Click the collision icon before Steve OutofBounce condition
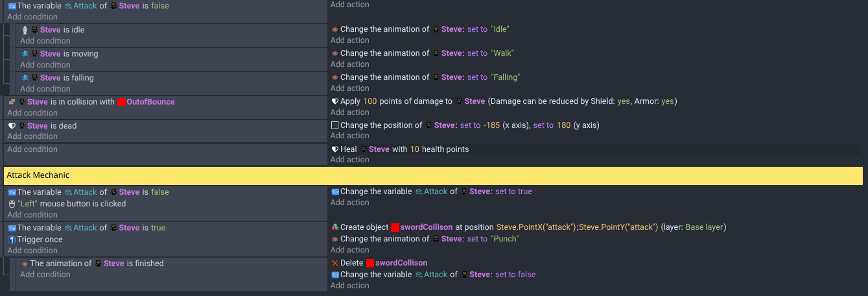 12,102
